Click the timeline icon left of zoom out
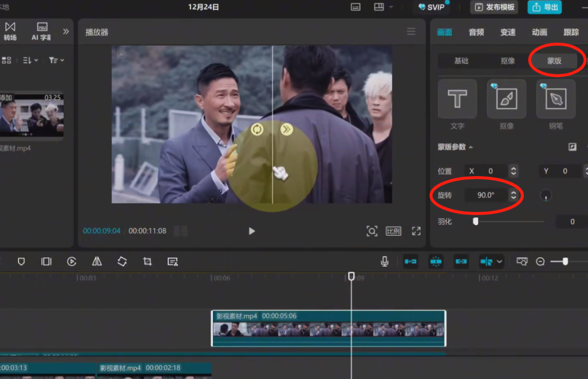Screen dimensions: 588x379 (522, 262)
